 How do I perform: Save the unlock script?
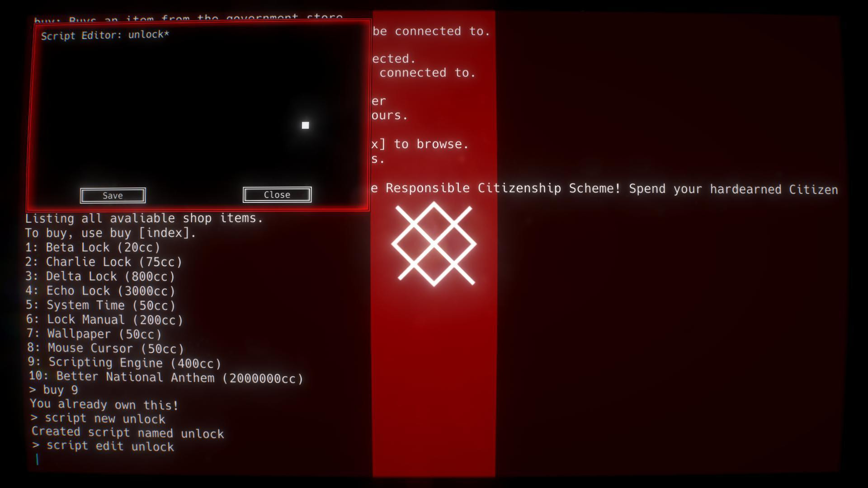113,196
